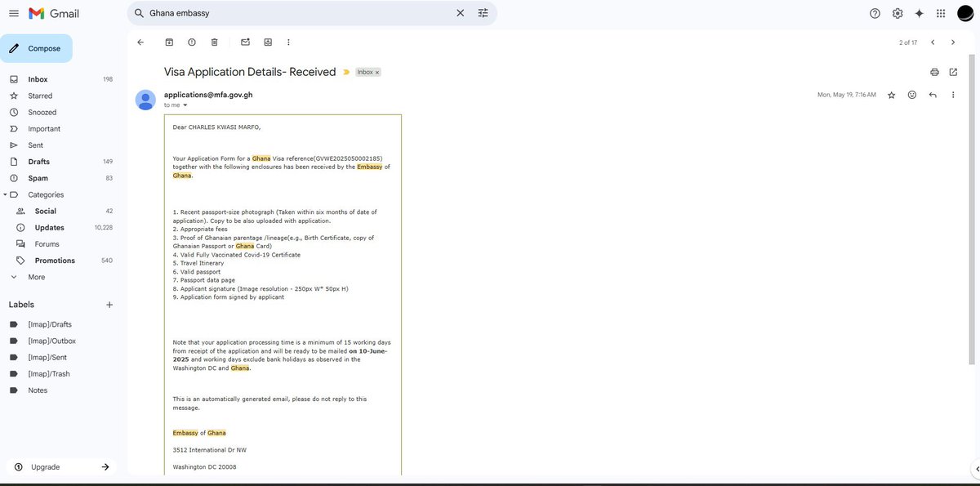This screenshot has width=980, height=486.
Task: Print the email with the printer icon
Action: pyautogui.click(x=934, y=72)
